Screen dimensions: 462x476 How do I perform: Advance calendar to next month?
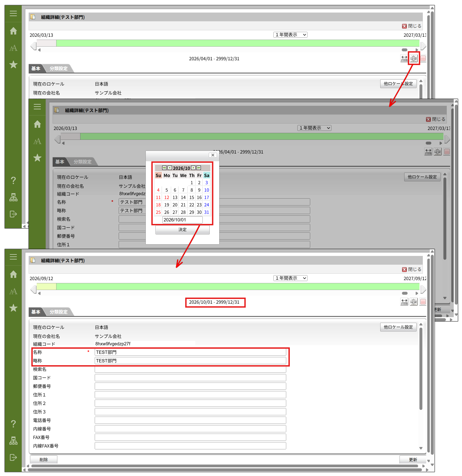pyautogui.click(x=193, y=168)
